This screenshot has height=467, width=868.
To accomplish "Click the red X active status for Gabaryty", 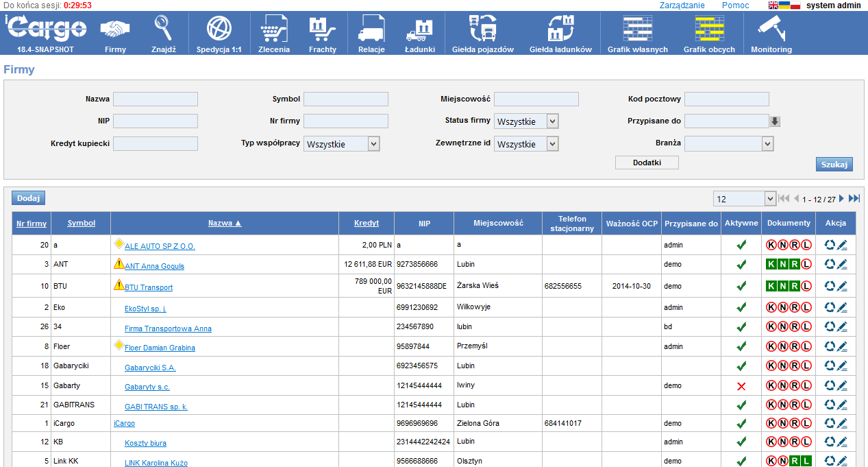I will click(x=741, y=386).
